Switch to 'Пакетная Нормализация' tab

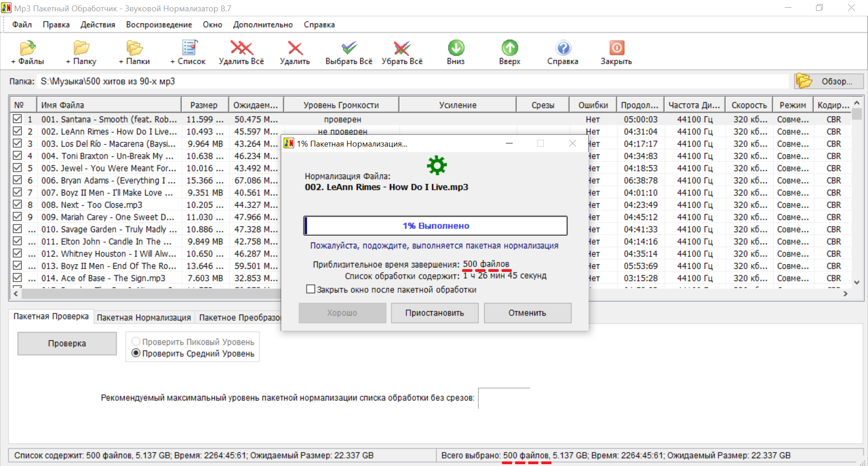[144, 318]
